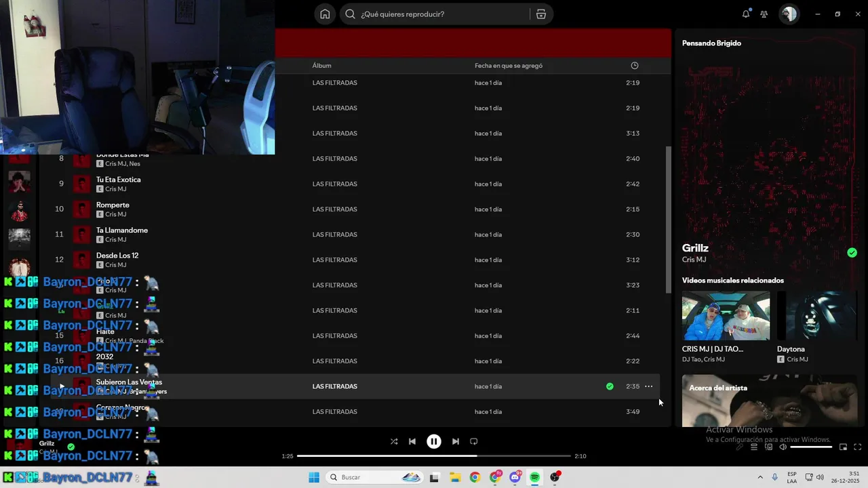Toggle the saved checkmark in the bottom-left now playing bar

71,447
